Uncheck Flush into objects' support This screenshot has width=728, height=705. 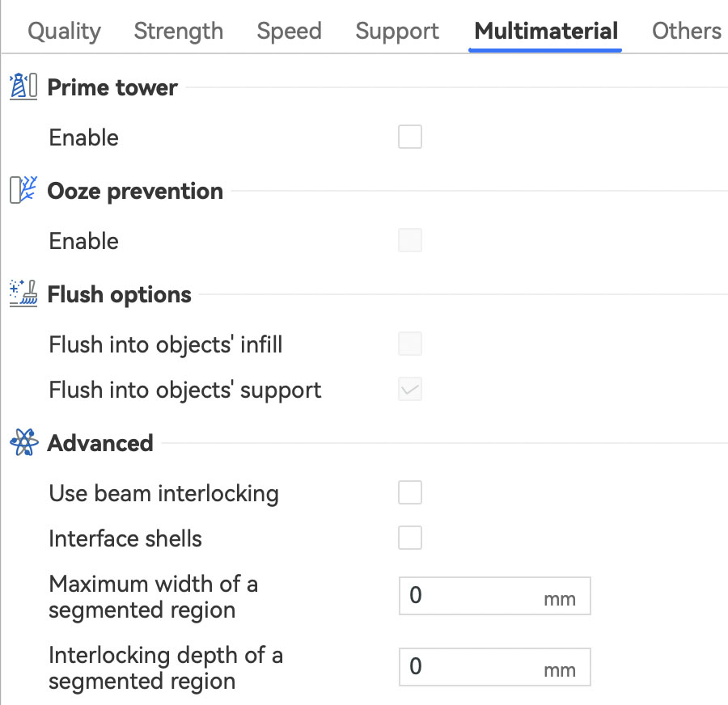(410, 390)
